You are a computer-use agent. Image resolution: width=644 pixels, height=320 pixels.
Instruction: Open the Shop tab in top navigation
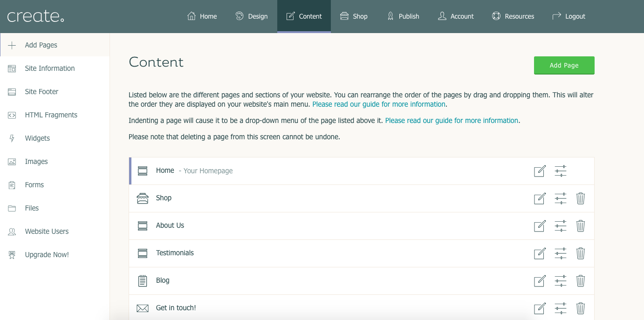(x=354, y=16)
